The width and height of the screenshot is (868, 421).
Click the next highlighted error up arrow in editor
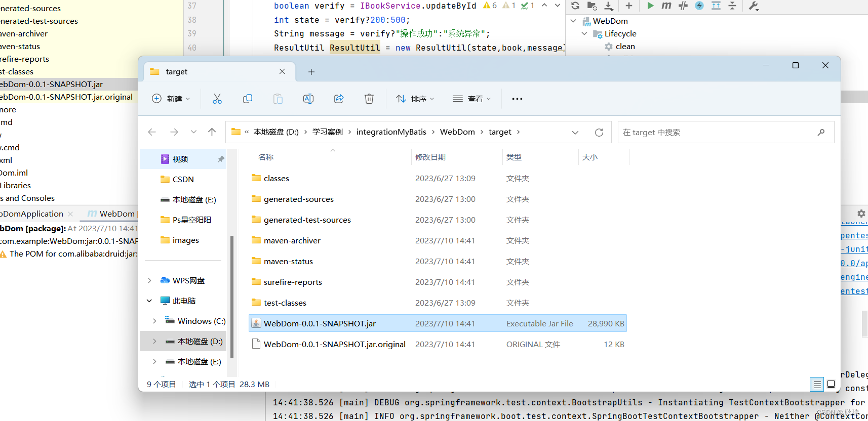[x=544, y=5]
